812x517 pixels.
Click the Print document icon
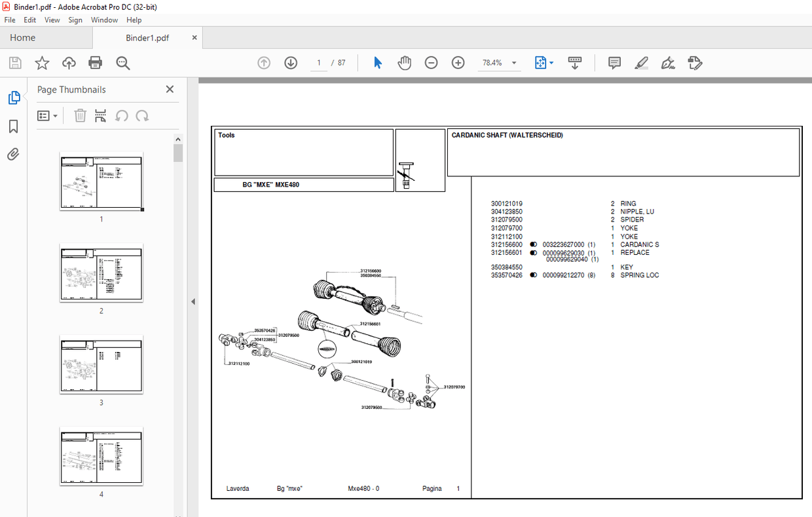click(x=95, y=62)
